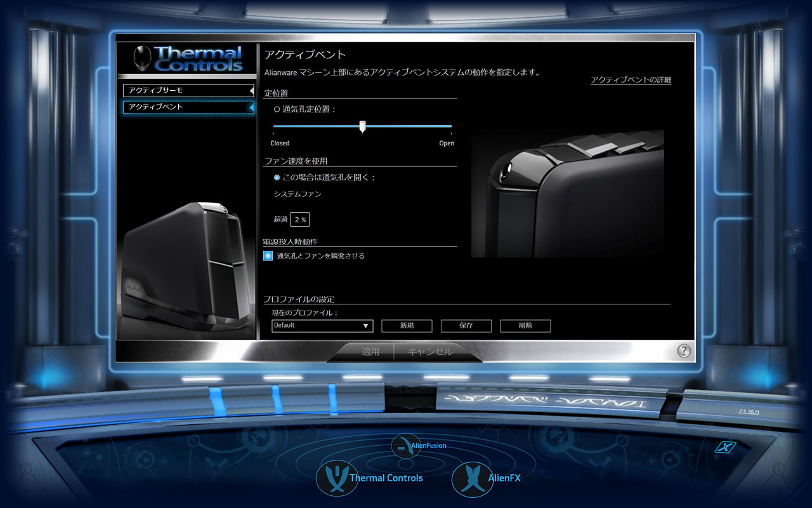The image size is (812, 508).
Task: Click the 新規 profile button
Action: click(407, 326)
